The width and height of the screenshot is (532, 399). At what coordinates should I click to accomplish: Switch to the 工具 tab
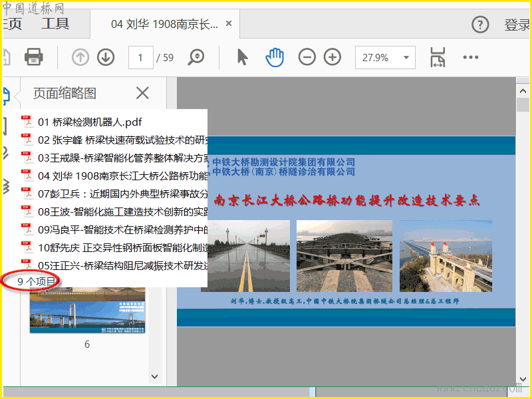(55, 23)
